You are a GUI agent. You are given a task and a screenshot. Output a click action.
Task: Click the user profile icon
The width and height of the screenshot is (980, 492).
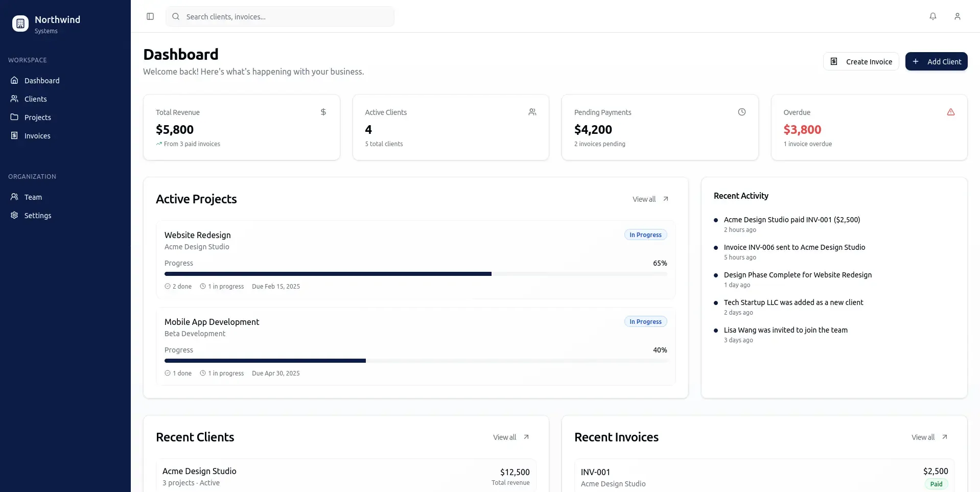[x=958, y=16]
